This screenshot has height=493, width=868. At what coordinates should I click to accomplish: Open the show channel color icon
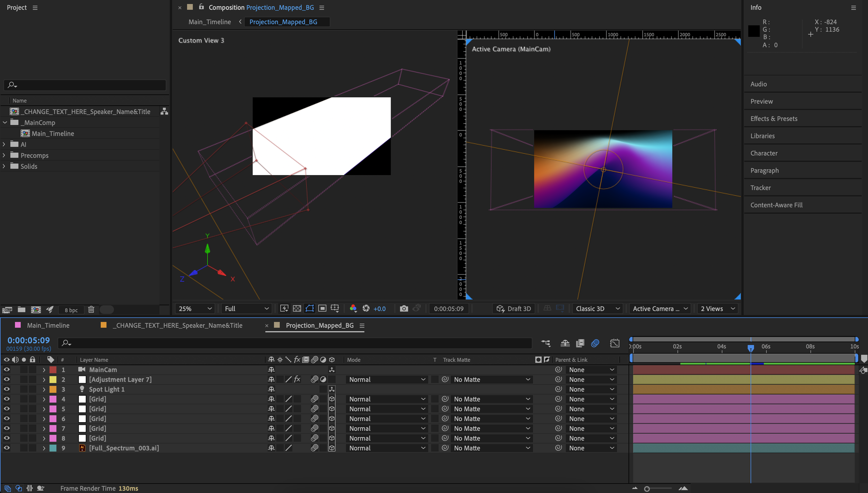tap(353, 309)
